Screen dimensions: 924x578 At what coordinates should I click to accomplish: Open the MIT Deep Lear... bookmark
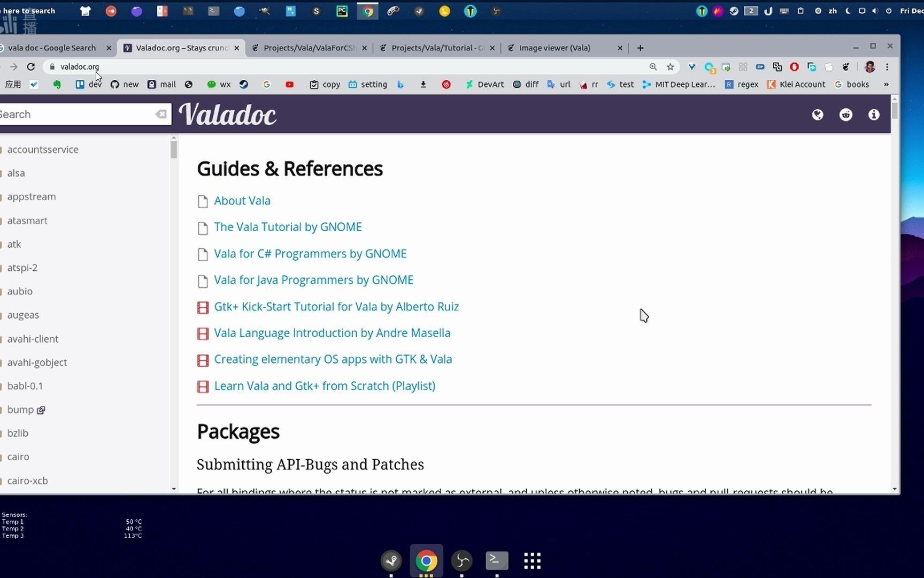679,85
